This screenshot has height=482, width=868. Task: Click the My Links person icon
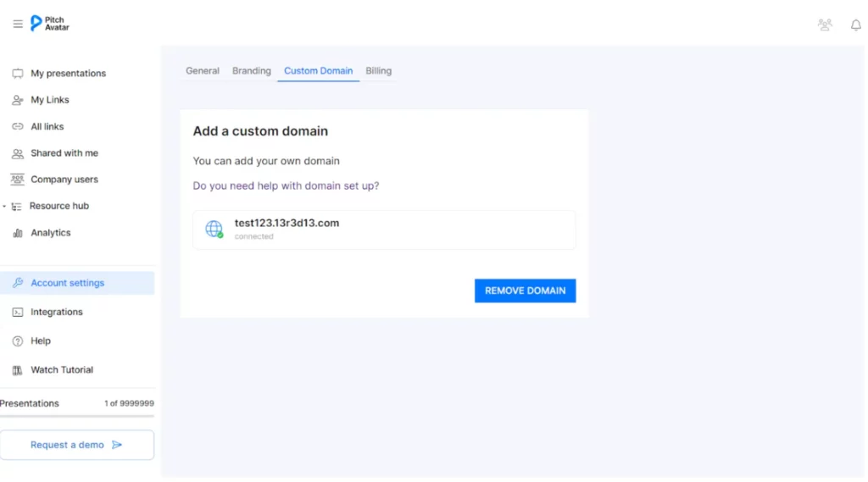(18, 100)
